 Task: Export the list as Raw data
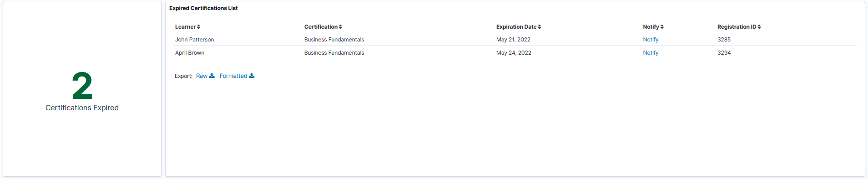click(x=202, y=76)
